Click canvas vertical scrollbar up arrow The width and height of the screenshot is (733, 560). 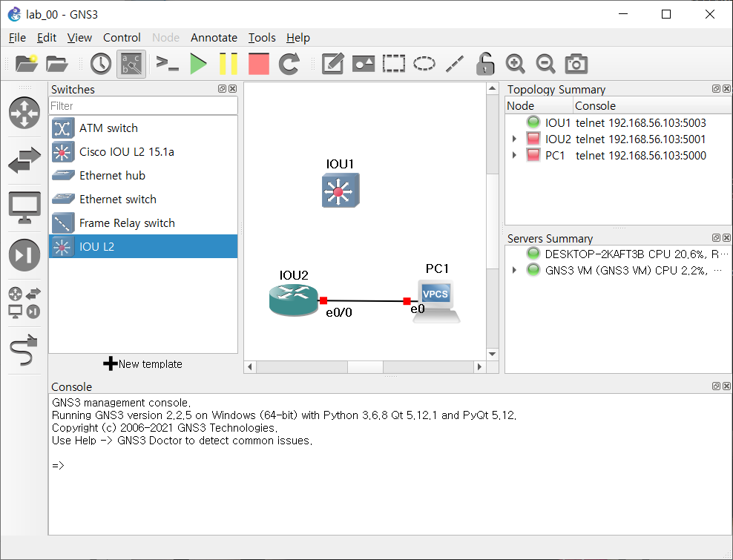pos(492,88)
